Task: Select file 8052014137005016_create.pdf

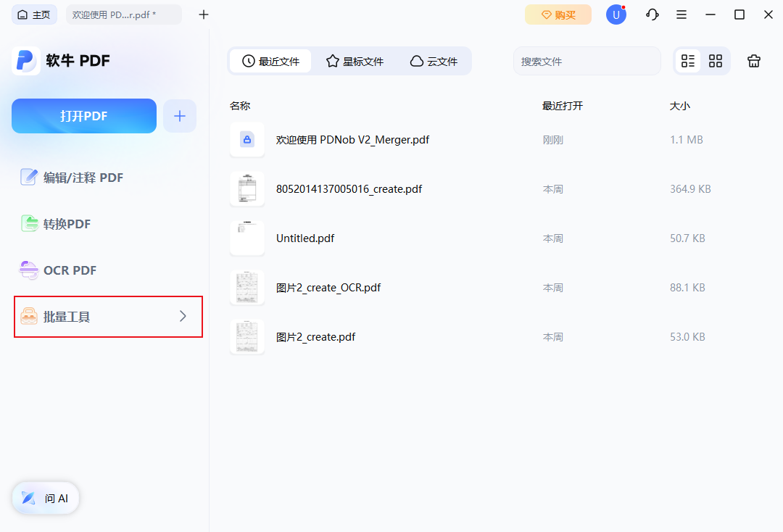Action: 349,189
